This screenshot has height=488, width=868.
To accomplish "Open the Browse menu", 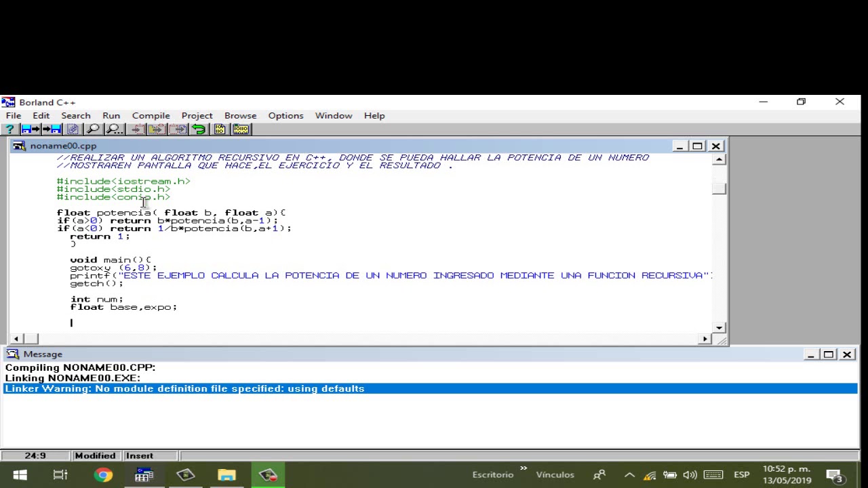I will coord(241,116).
